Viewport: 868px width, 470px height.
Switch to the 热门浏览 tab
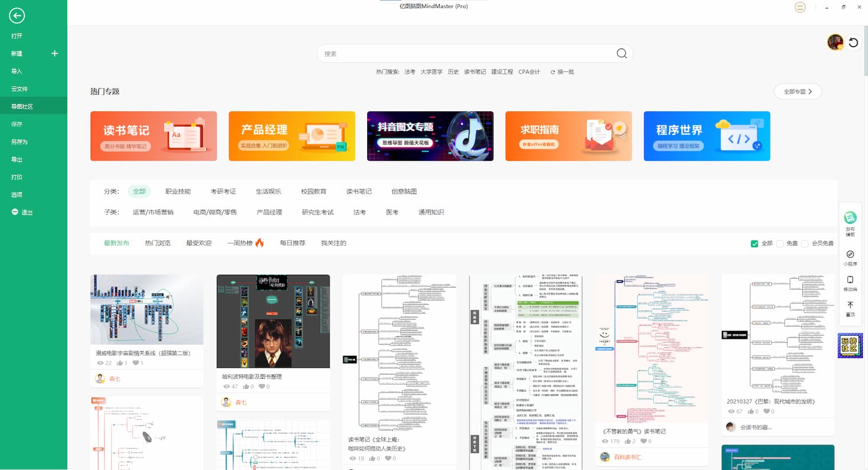(x=158, y=243)
